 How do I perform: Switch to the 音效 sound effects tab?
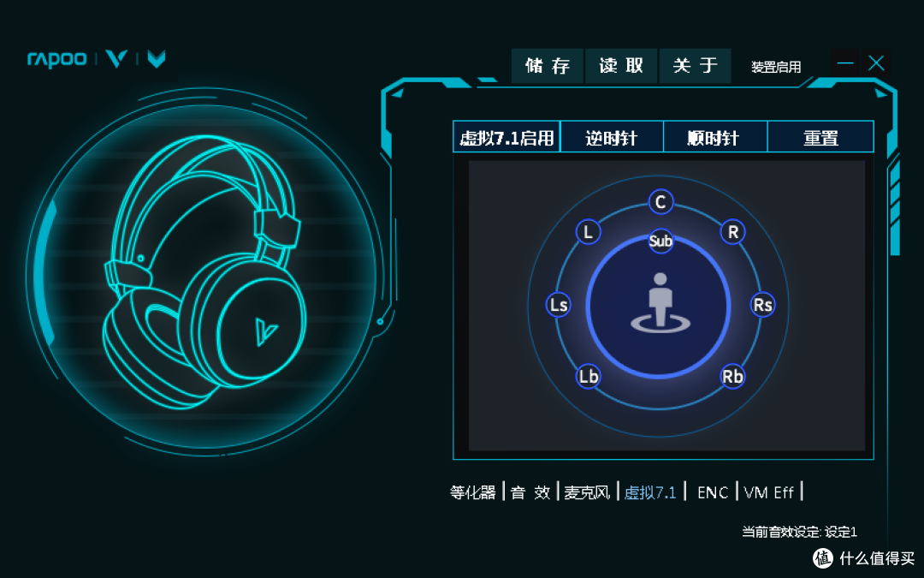(x=530, y=492)
